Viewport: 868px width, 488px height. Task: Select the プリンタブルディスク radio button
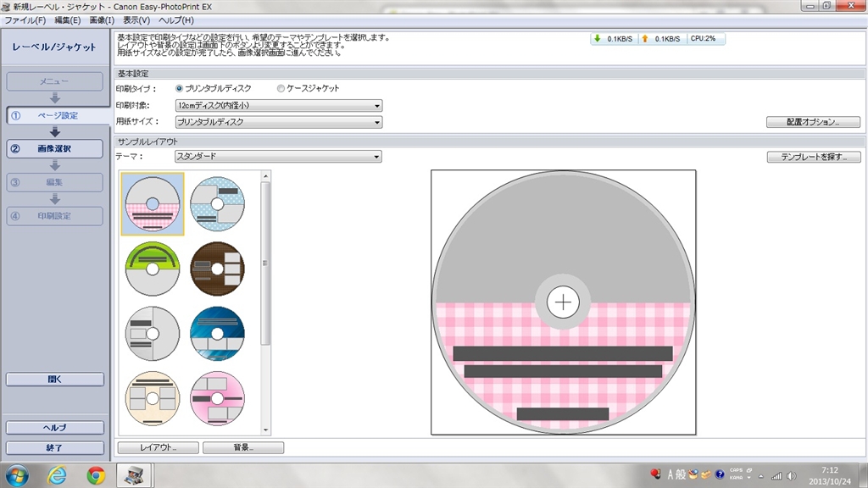pos(180,88)
